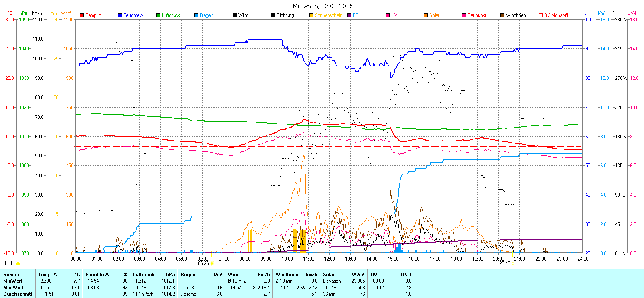Click the yellow Sonnenschein legend square
This screenshot has width=644, height=298.
pos(311,15)
